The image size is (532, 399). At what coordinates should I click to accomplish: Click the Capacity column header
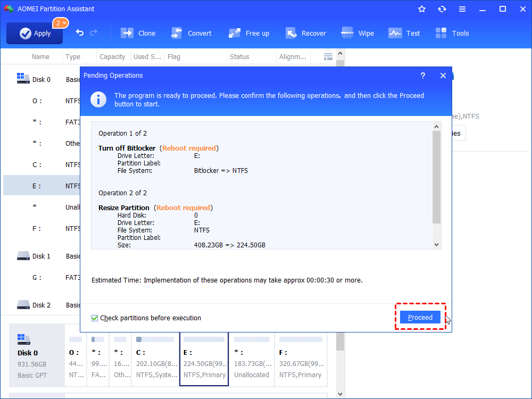[112, 57]
